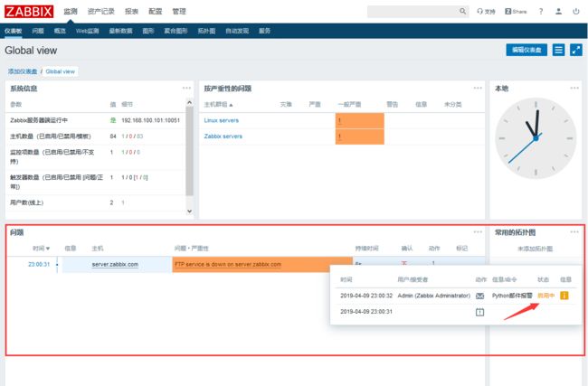Click the Zabbix服务器端运行中 row
The width and height of the screenshot is (588, 386).
pos(96,120)
